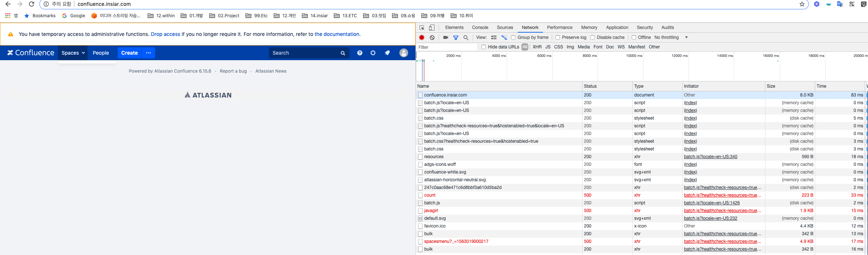
Task: Open the user profile avatar menu
Action: tap(404, 53)
